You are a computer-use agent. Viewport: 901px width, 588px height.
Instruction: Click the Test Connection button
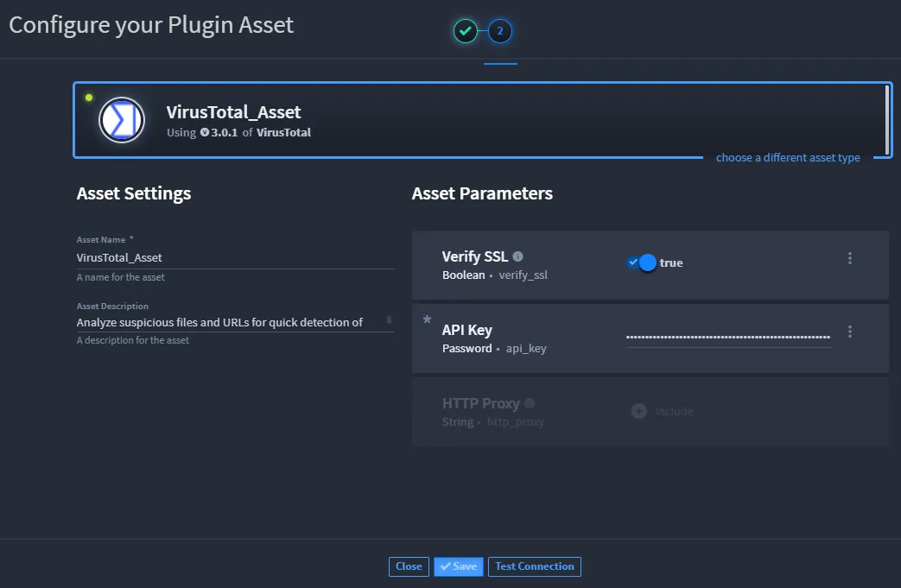click(535, 566)
